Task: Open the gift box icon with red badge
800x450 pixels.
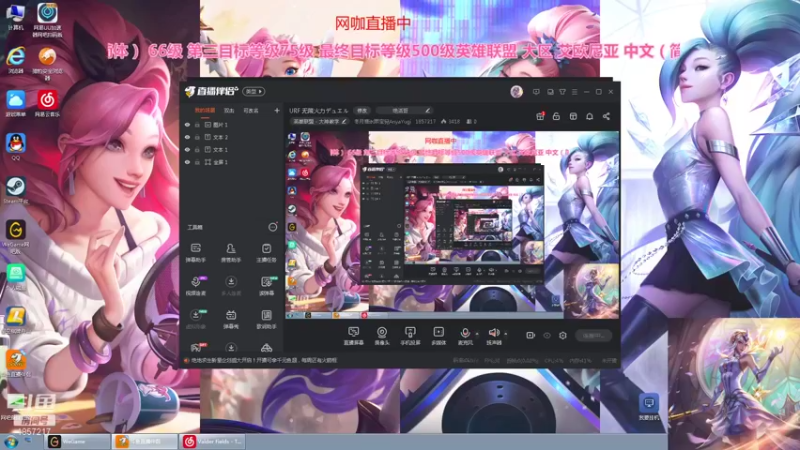Action: tap(540, 116)
